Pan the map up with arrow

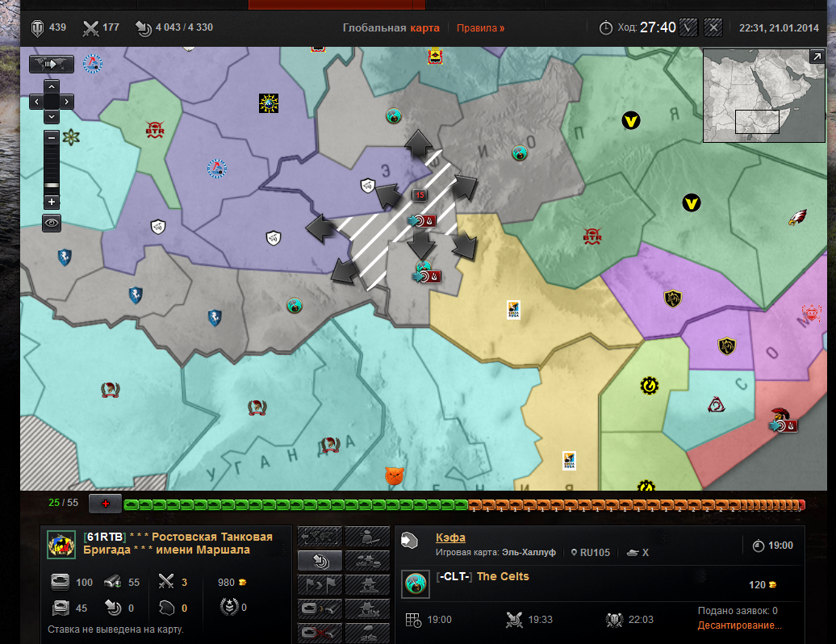(x=51, y=86)
